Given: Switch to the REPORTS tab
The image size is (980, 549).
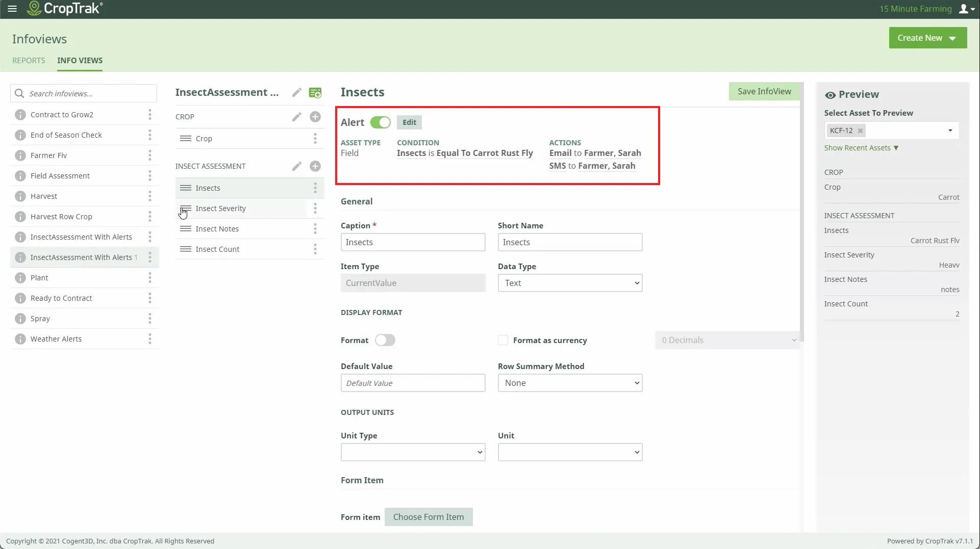Looking at the screenshot, I should (x=29, y=60).
